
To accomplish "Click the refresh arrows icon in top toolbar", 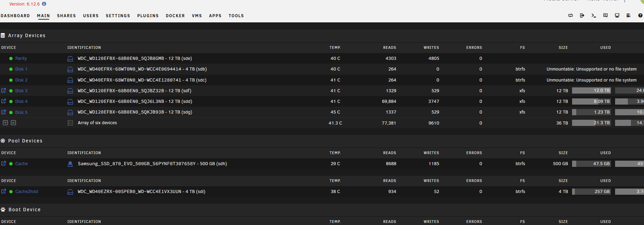I will [570, 15].
